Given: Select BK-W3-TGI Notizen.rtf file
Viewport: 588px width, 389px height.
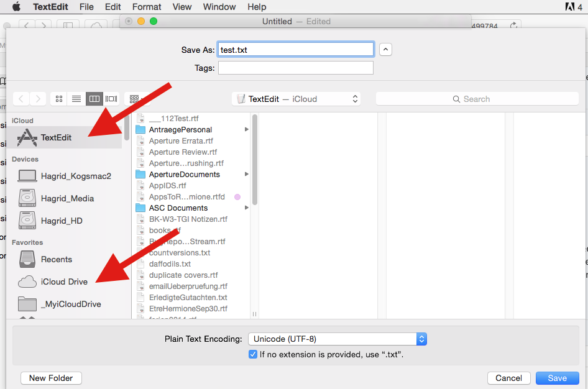Looking at the screenshot, I should (188, 219).
